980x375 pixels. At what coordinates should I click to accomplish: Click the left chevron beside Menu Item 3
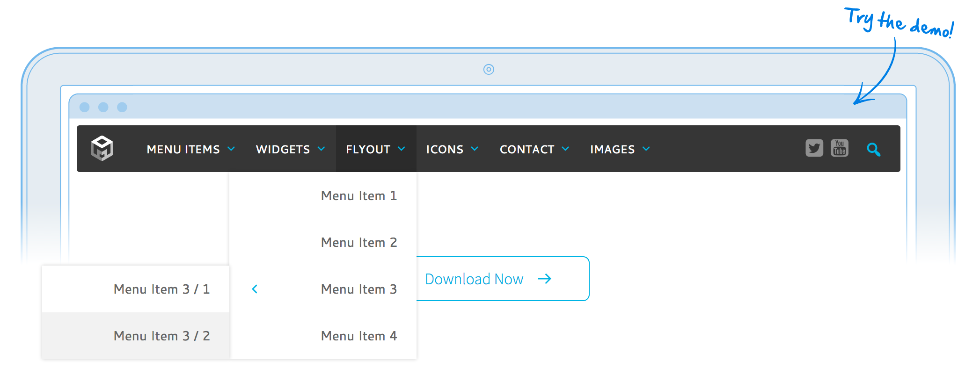(x=255, y=289)
